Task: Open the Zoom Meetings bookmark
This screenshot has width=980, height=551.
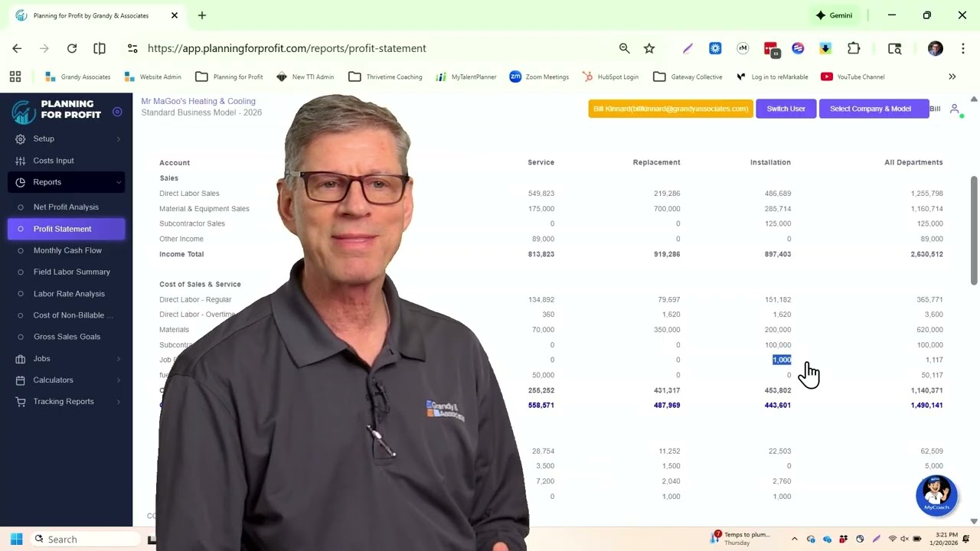Action: 539,77
